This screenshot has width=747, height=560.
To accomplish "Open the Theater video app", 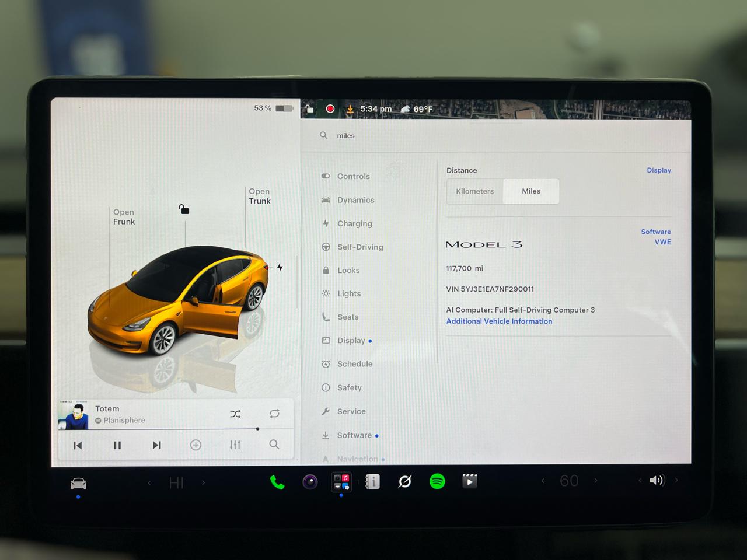I will tap(470, 481).
